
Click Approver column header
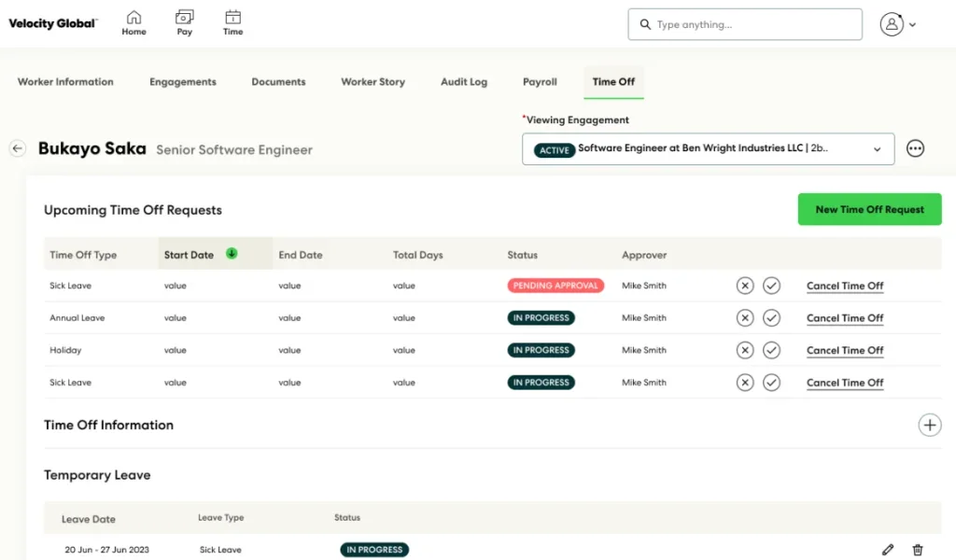point(644,255)
